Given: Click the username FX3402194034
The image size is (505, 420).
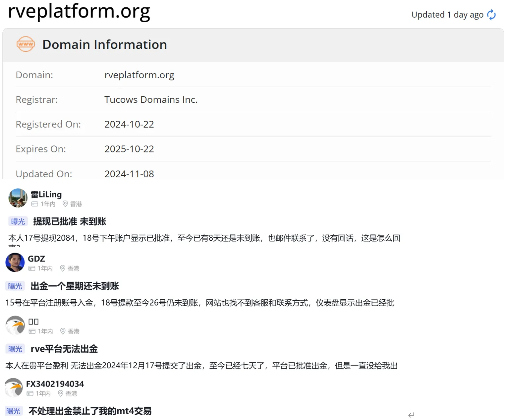Looking at the screenshot, I should [x=55, y=384].
